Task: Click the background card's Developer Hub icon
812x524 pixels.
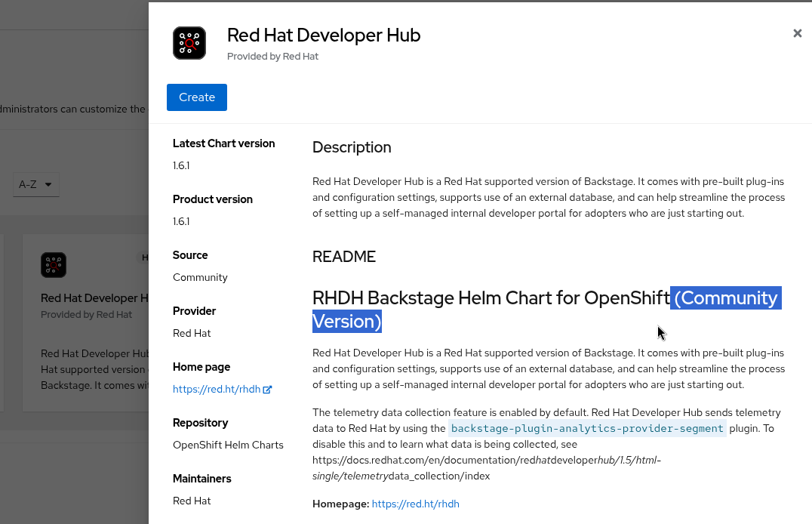Action: (54, 265)
